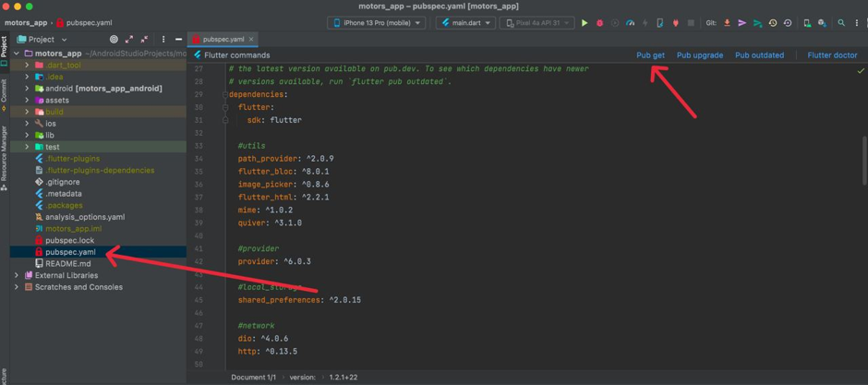Image resolution: width=868 pixels, height=385 pixels.
Task: Hide the Project panel using minus icon
Action: click(178, 40)
